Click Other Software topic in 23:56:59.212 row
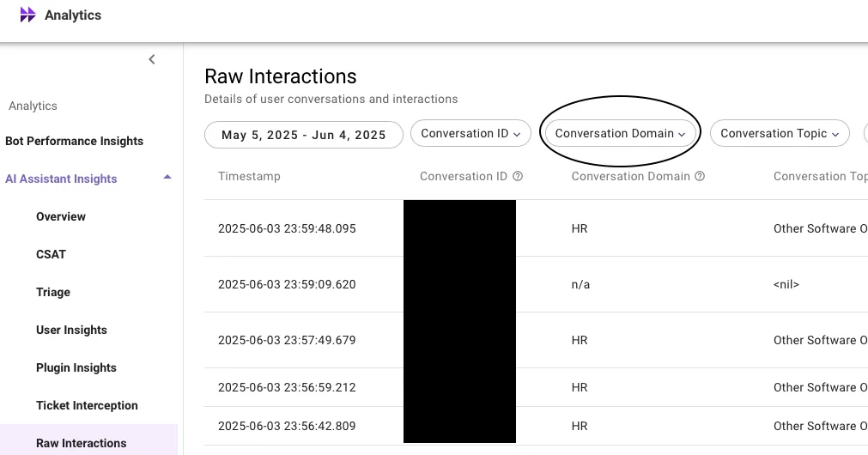Screen dimensions: 868x455 (821, 387)
